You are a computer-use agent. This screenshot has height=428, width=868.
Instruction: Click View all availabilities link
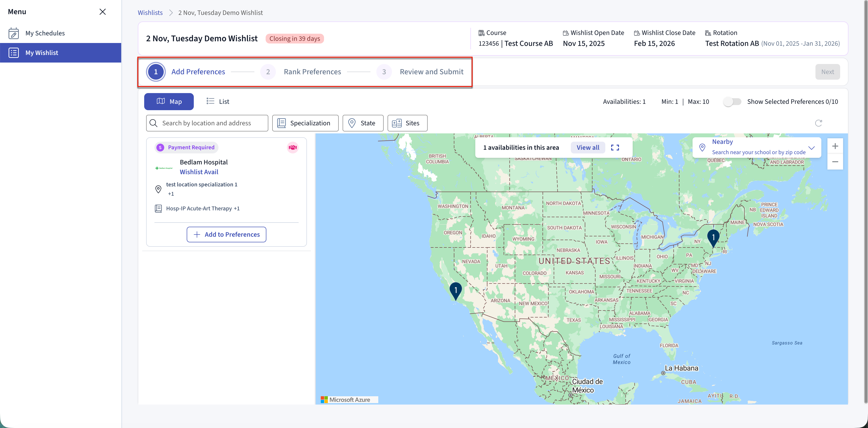588,148
